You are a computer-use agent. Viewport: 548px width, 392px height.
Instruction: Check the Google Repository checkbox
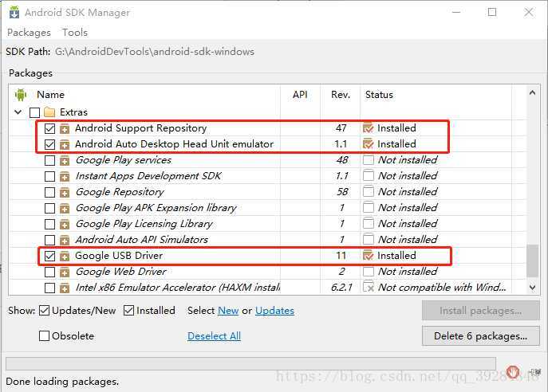(49, 192)
